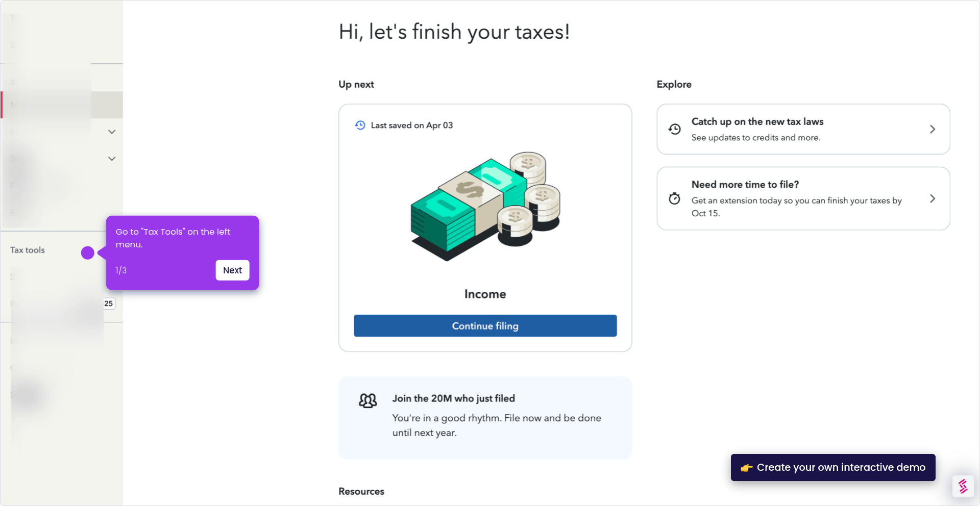Click the stopwatch icon on the extension card
Screen dimensions: 980x506
pos(674,198)
